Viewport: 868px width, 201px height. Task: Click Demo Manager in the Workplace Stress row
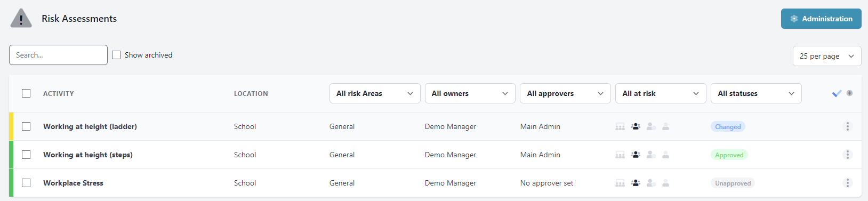point(451,183)
